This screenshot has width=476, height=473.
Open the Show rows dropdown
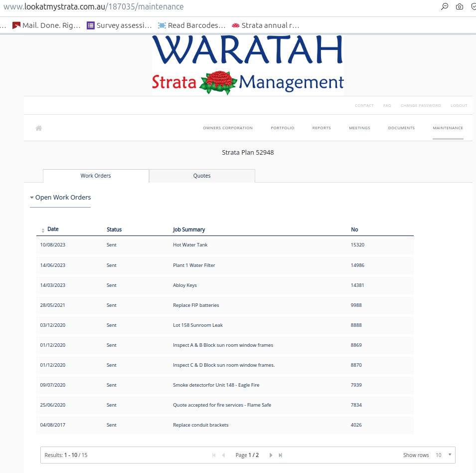[x=443, y=455]
